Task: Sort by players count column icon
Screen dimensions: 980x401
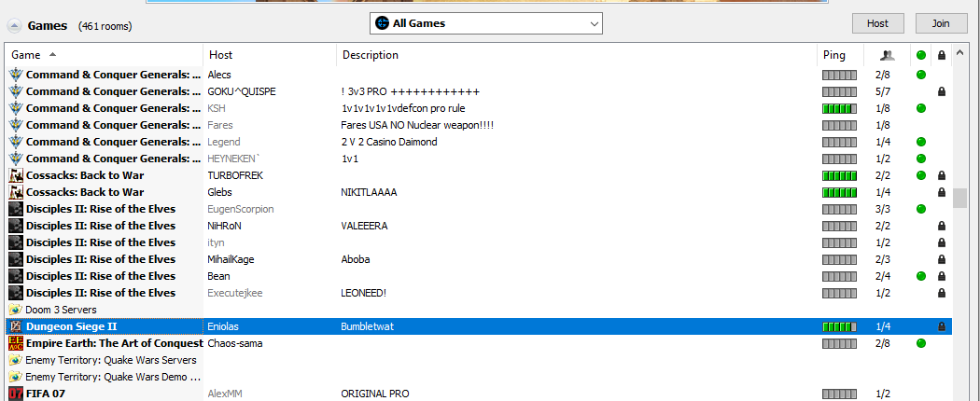Action: pos(887,55)
